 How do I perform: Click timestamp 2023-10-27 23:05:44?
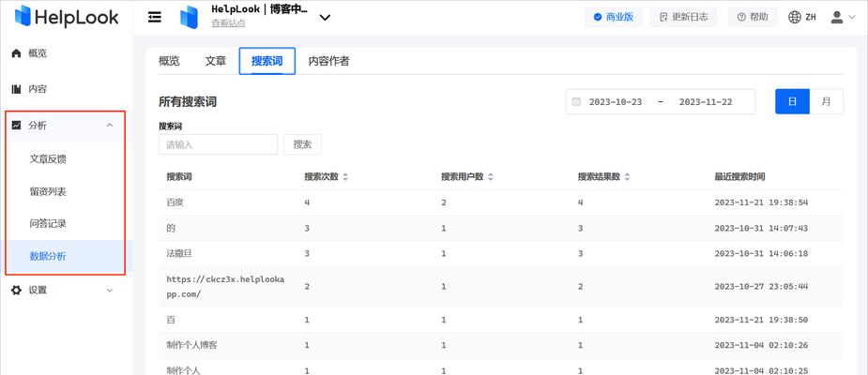[761, 287]
